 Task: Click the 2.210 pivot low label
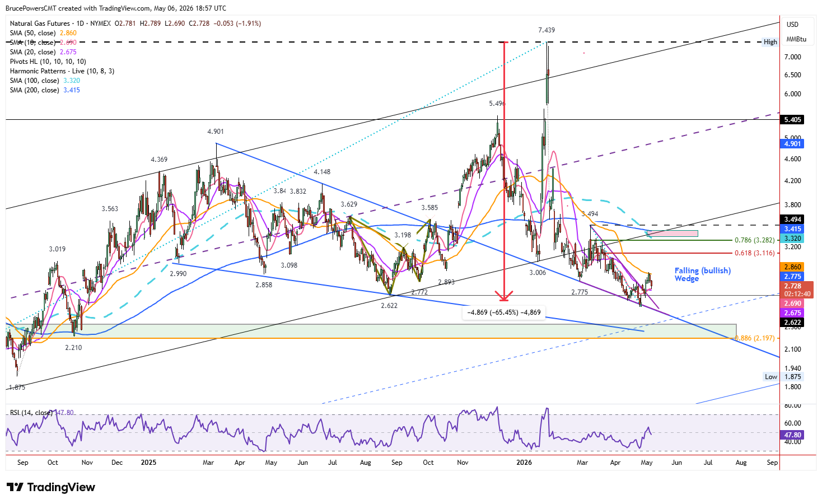coord(73,348)
